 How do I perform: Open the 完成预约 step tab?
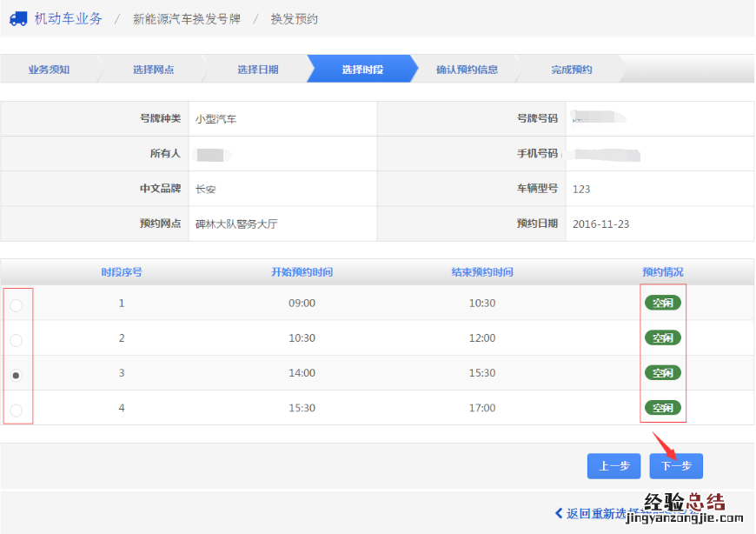(571, 70)
